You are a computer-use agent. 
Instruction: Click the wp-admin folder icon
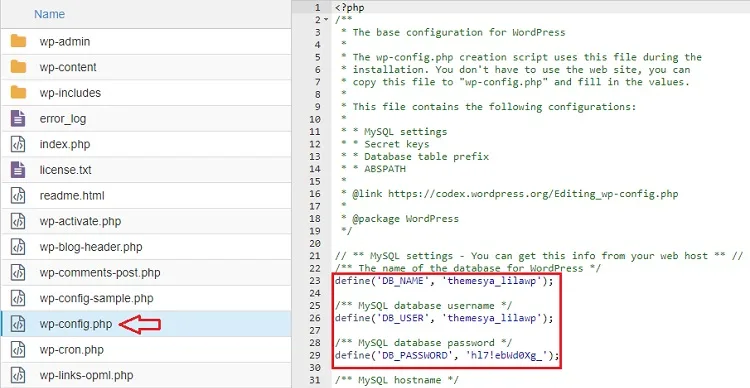coord(18,41)
